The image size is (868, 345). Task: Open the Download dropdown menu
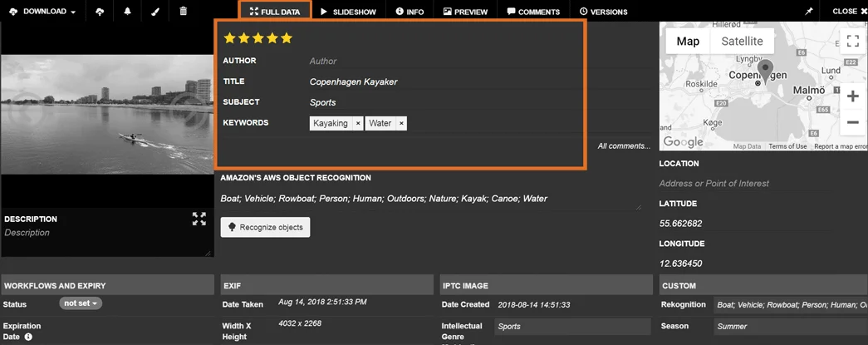(x=42, y=11)
